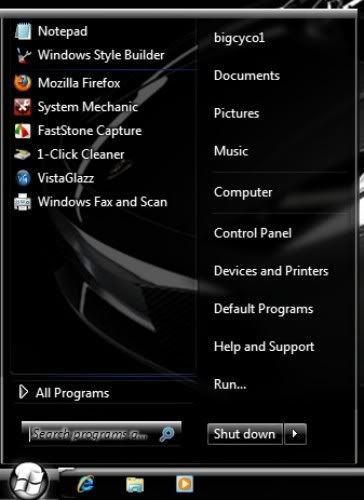The image size is (364, 500).
Task: Open Notepad from the Start menu icon
Action: point(23,32)
